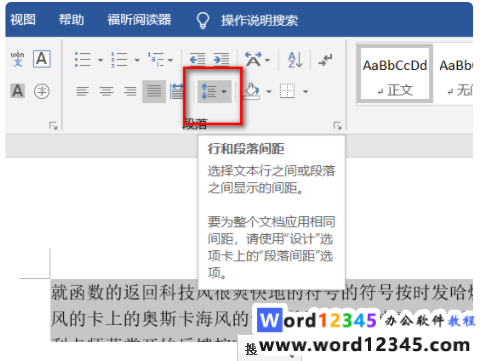Screen dimensions: 480x361
Task: Click the Asian layout icon
Action: (x=253, y=59)
